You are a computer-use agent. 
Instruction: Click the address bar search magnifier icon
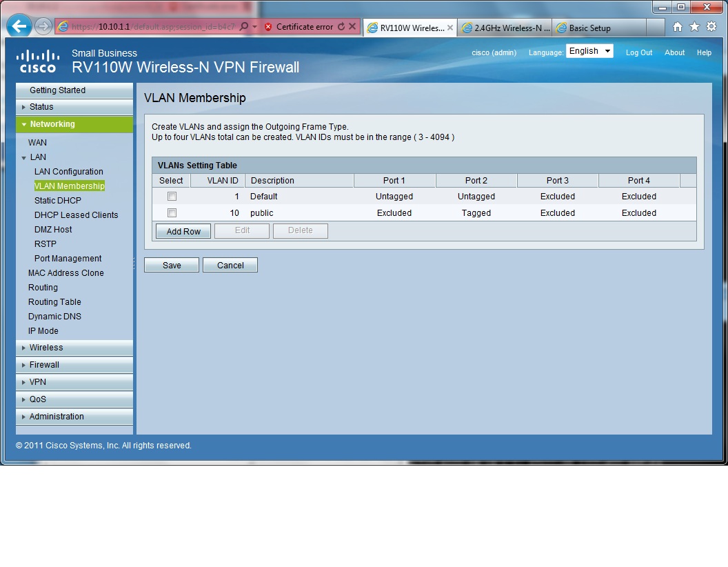(x=244, y=26)
